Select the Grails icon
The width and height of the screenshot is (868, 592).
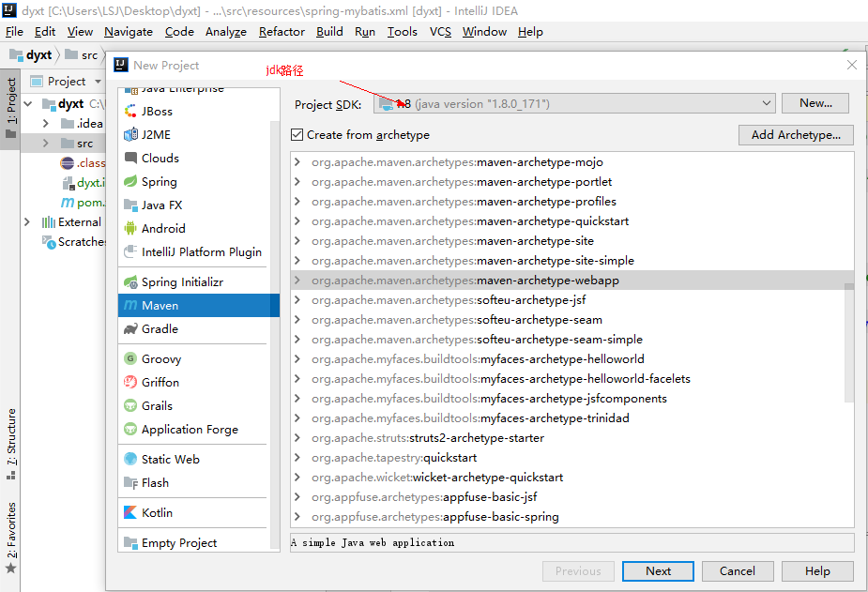click(130, 405)
